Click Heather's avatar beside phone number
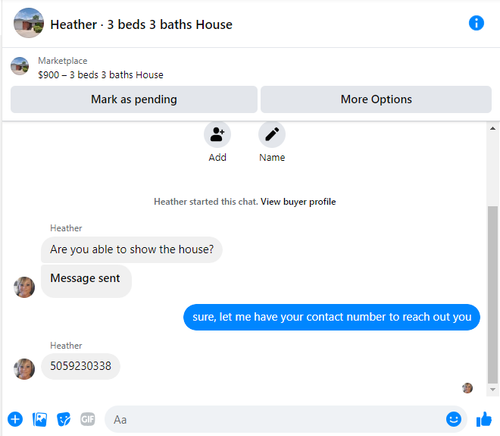The height and width of the screenshot is (436, 500). pyautogui.click(x=24, y=369)
